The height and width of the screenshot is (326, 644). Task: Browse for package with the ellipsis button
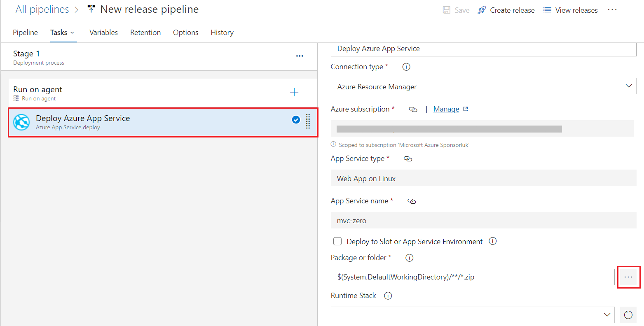pyautogui.click(x=628, y=277)
